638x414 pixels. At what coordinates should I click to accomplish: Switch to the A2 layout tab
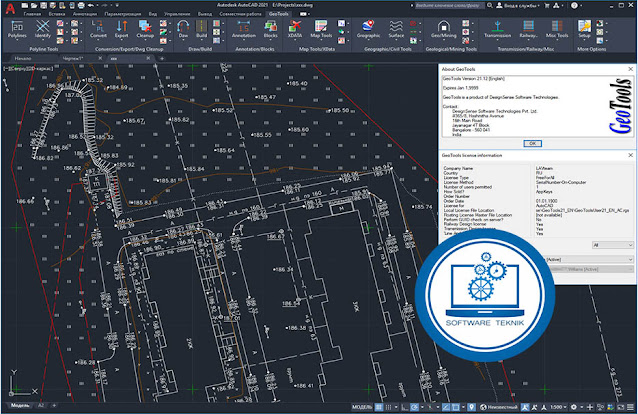coord(41,405)
